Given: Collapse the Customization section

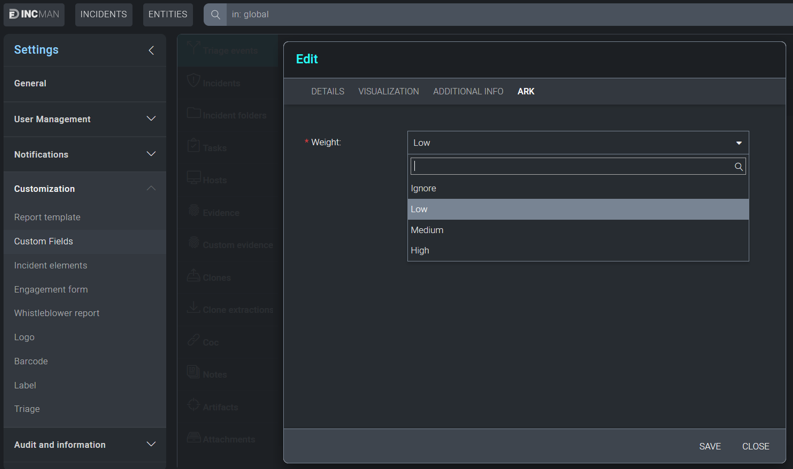Looking at the screenshot, I should coord(151,189).
